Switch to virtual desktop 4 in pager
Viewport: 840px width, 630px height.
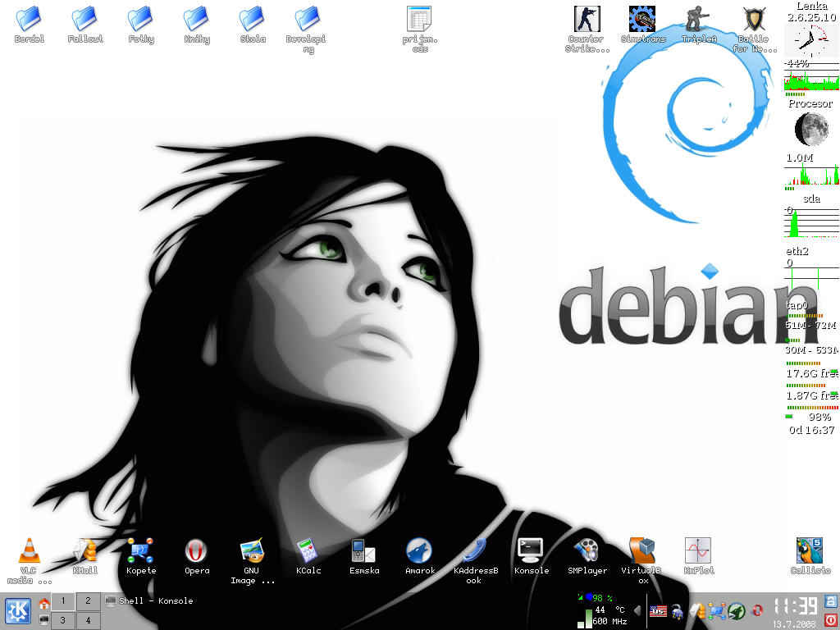(88, 620)
